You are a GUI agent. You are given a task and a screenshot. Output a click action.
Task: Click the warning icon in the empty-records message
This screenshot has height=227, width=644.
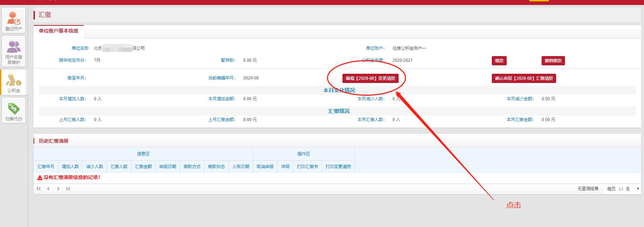(x=40, y=178)
